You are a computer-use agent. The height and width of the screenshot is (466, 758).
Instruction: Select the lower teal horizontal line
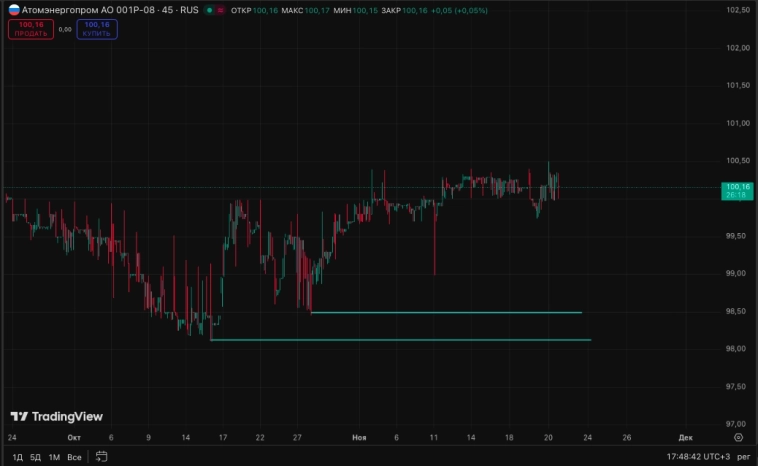tap(400, 340)
